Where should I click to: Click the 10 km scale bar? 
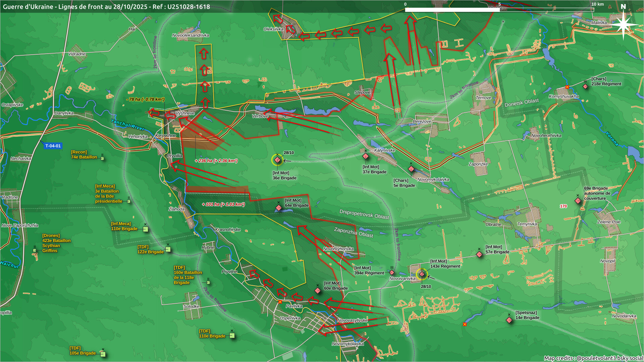click(x=499, y=10)
